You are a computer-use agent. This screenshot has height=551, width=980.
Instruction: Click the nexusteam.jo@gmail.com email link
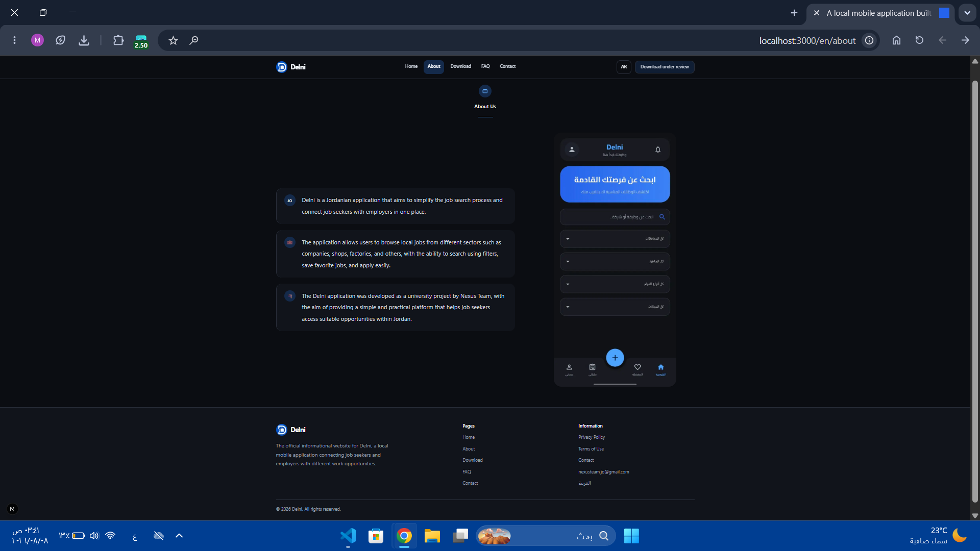click(604, 472)
